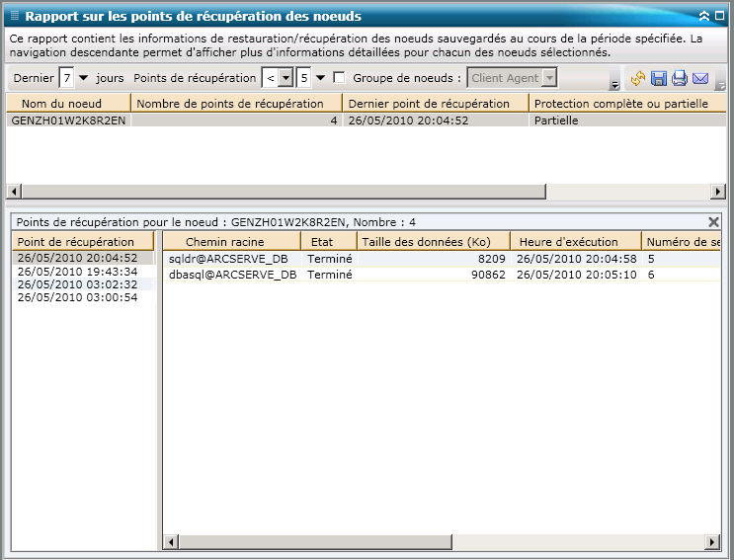
Task: Select the dbasql@ARCSERVE_DB row
Action: [x=442, y=275]
